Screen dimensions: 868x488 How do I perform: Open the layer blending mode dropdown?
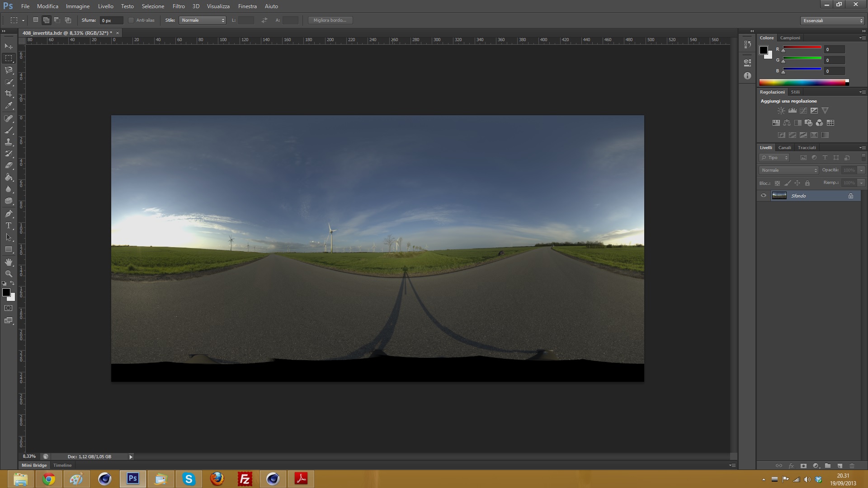pyautogui.click(x=789, y=170)
